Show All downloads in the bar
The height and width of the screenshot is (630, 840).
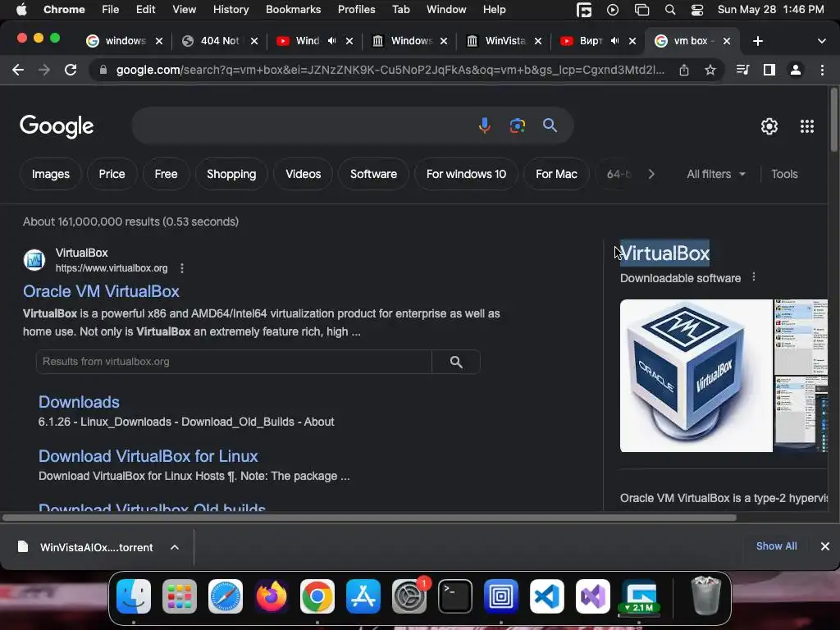click(776, 546)
